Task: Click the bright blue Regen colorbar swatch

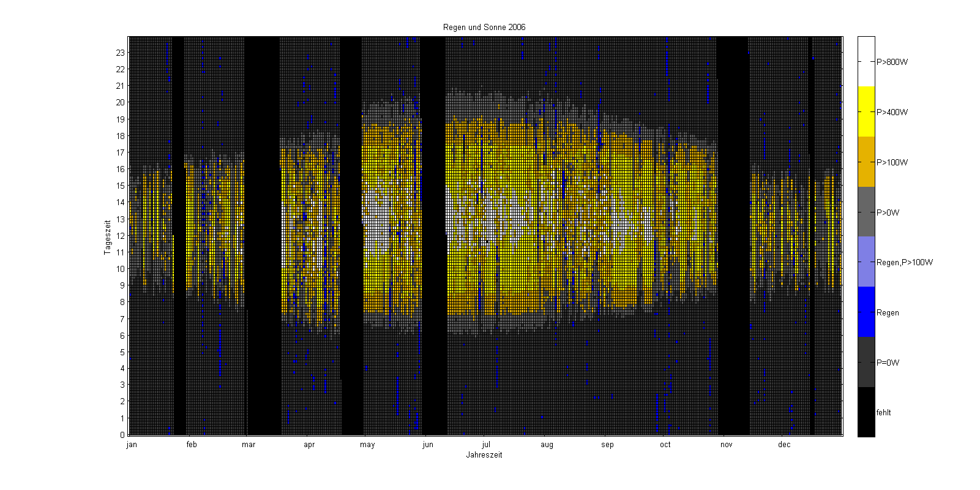Action: (x=866, y=312)
